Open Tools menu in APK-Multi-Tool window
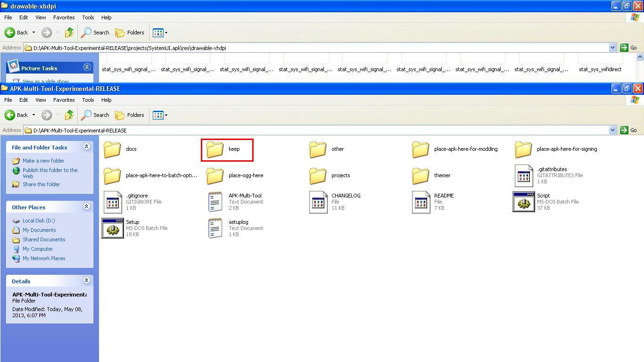Image resolution: width=644 pixels, height=362 pixels. pos(88,100)
